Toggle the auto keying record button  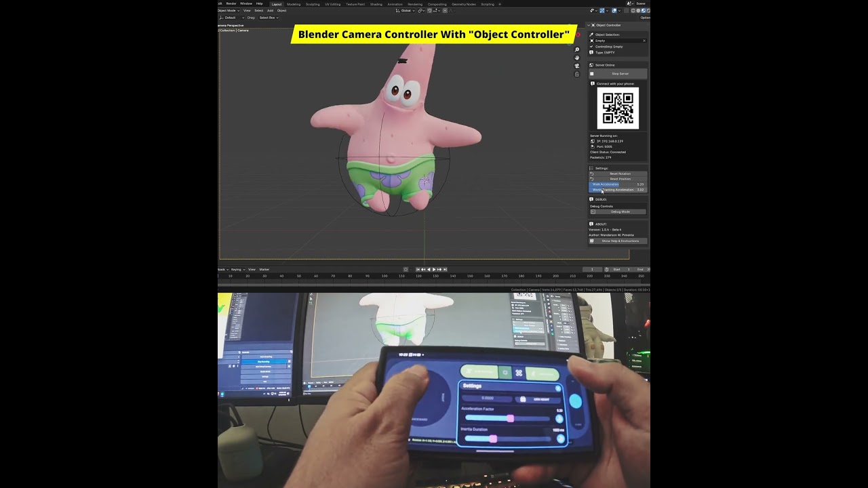(x=406, y=269)
